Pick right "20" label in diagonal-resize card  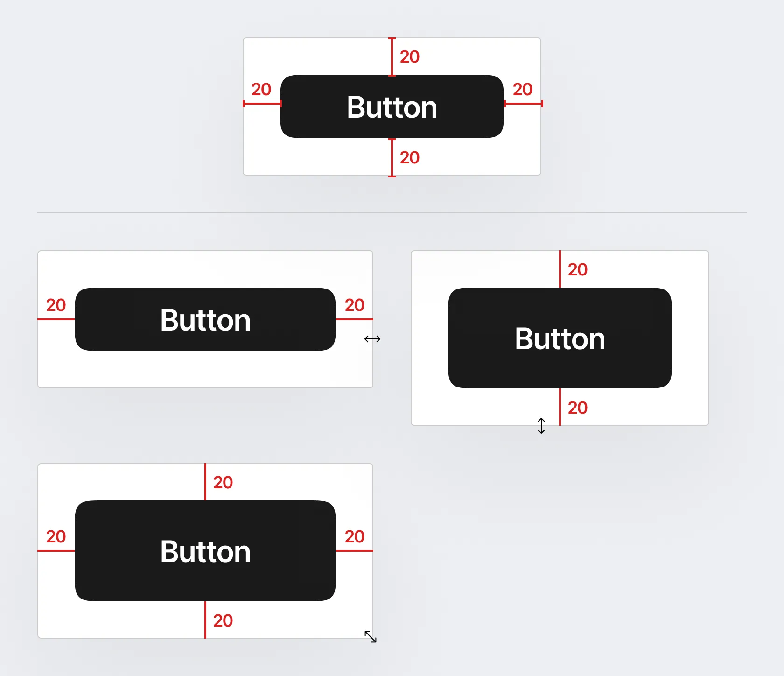(x=355, y=537)
